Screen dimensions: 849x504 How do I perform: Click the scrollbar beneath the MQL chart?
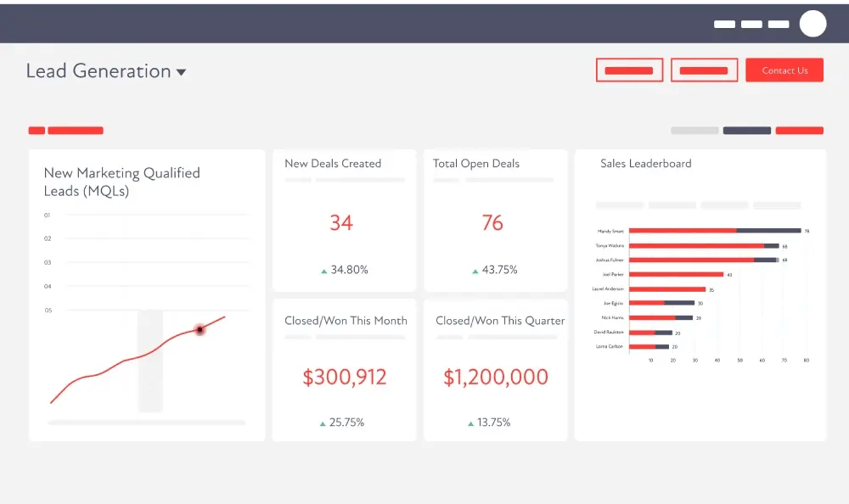[x=147, y=422]
